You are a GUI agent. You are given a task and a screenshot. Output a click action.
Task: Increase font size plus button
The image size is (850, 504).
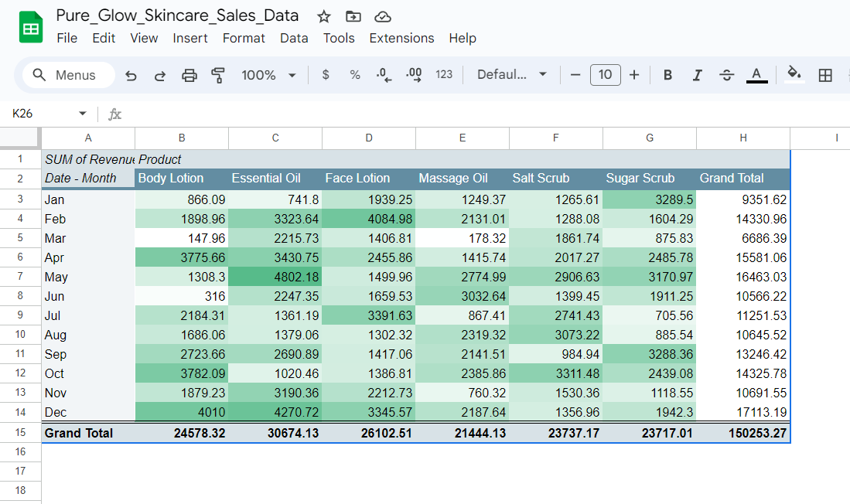coord(634,75)
